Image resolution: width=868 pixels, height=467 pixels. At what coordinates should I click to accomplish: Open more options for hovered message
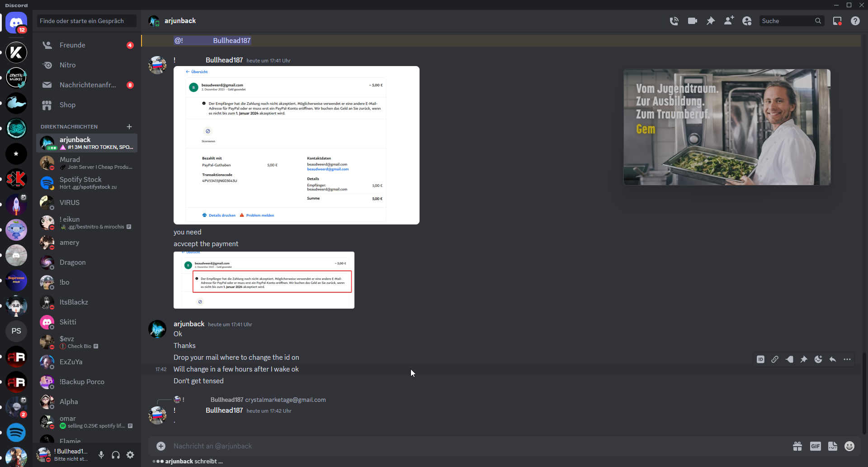coord(847,359)
